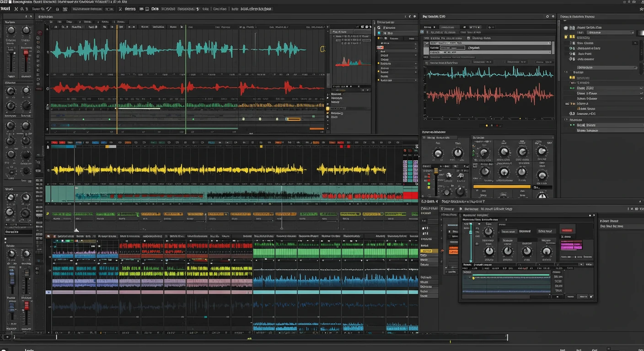
Task: Click the metronome icon in the transport toolbar
Action: pos(120,9)
